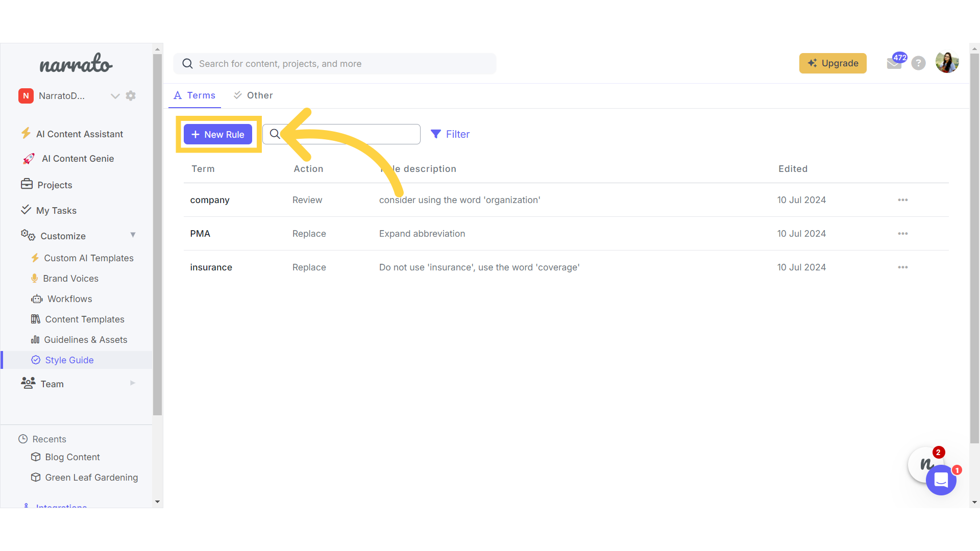Screen dimensions: 980x551
Task: Select the Terms tab
Action: point(194,95)
